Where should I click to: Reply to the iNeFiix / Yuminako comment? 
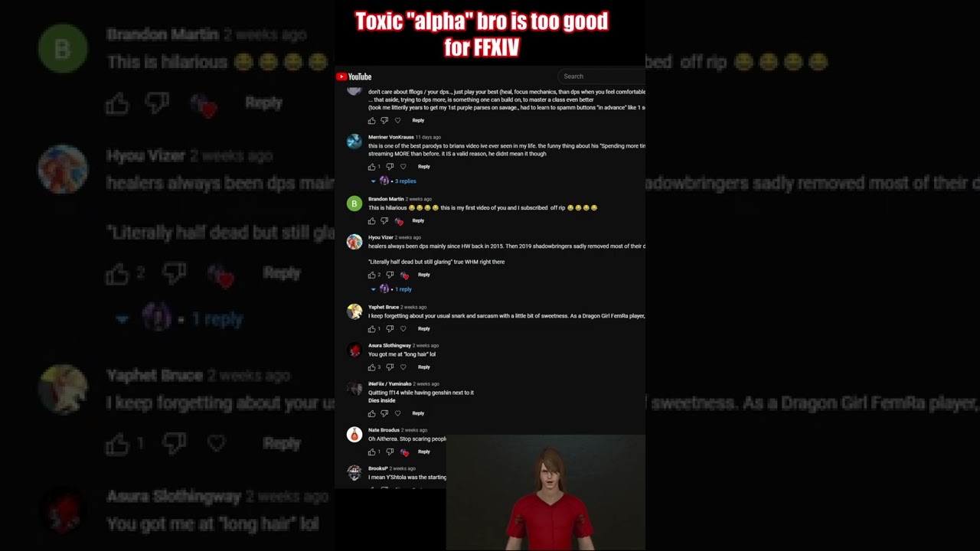(x=418, y=413)
